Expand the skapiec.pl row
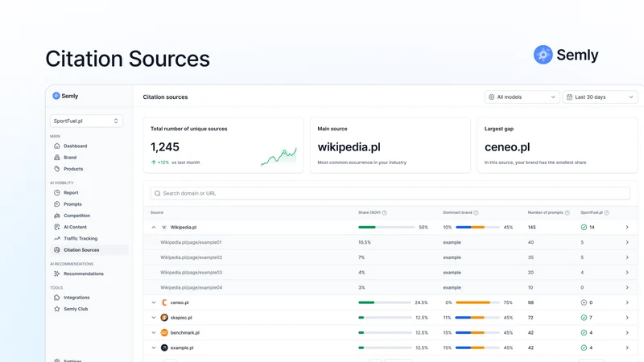This screenshot has height=362, width=644. tap(154, 318)
